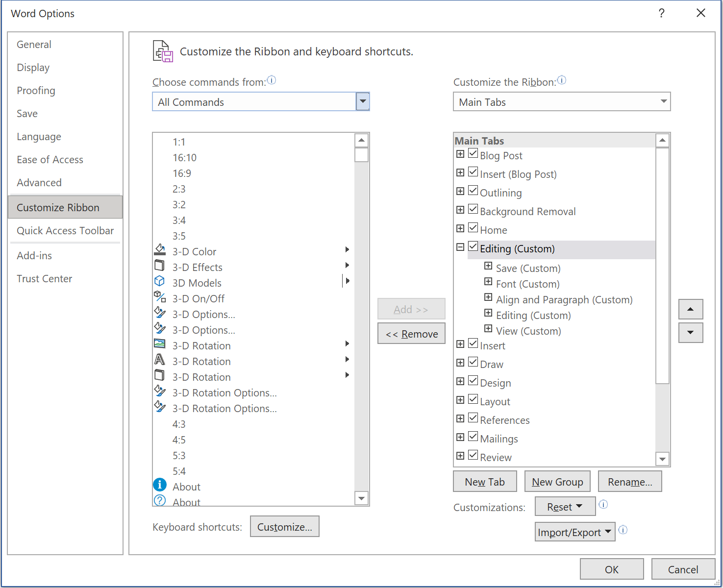
Task: Select the 3-D Color command icon
Action: click(x=160, y=250)
